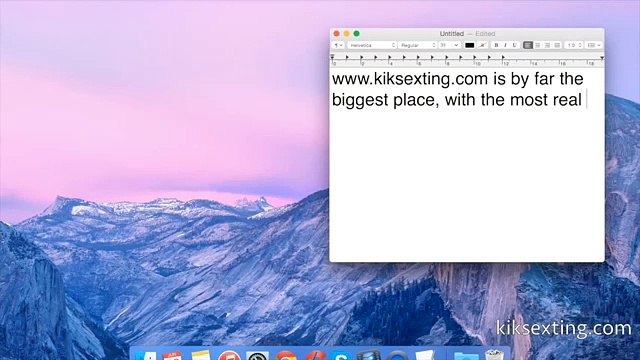
Task: Select the tab stop at ruler mark 10
Action: point(475,58)
